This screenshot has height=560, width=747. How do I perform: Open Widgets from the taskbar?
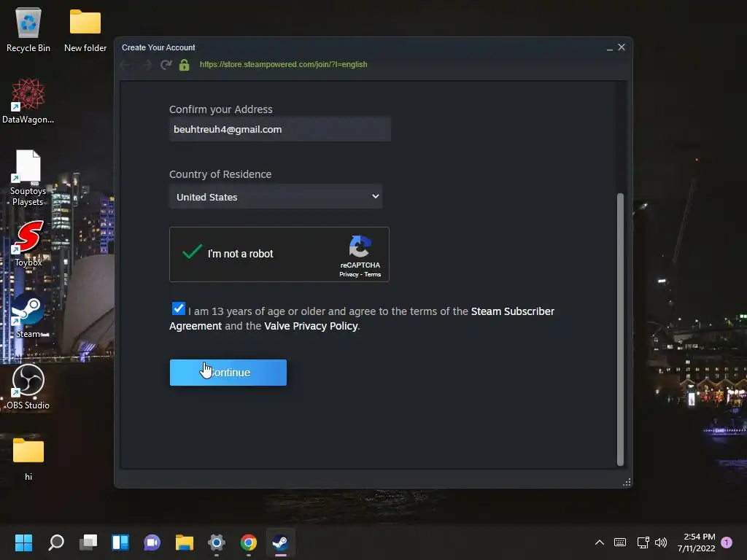point(120,542)
